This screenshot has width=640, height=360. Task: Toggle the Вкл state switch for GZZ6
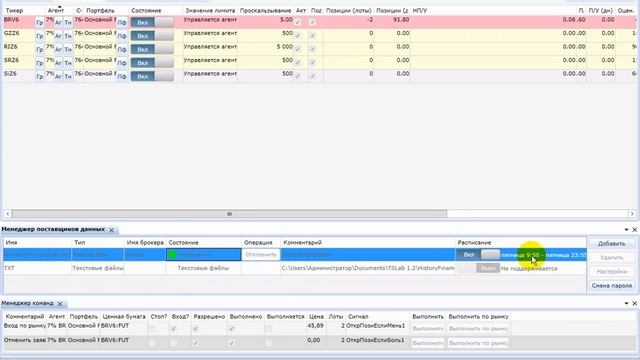coord(152,36)
